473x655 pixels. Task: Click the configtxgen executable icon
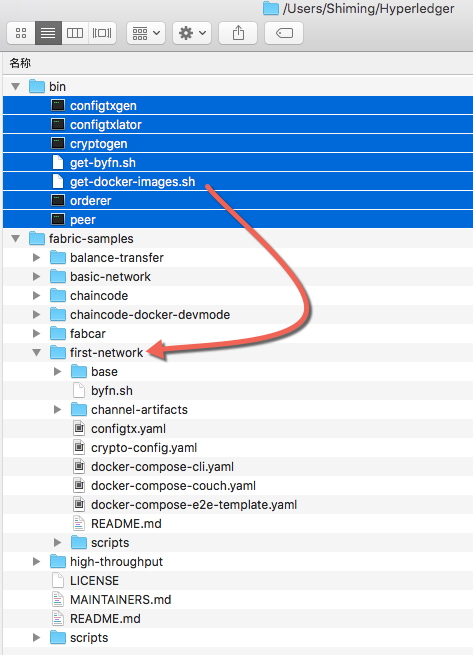point(58,105)
